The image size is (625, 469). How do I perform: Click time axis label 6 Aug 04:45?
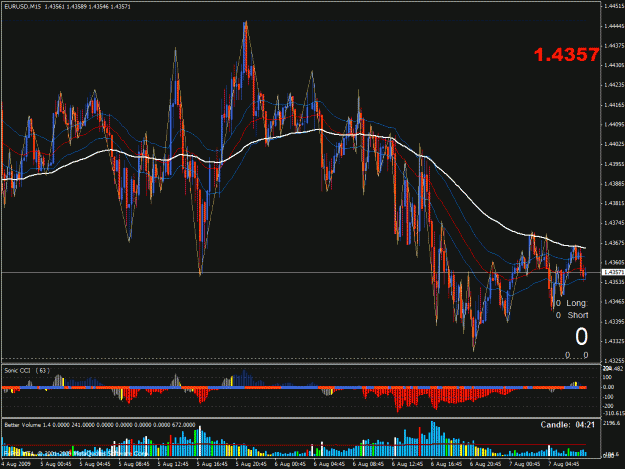[x=329, y=464]
